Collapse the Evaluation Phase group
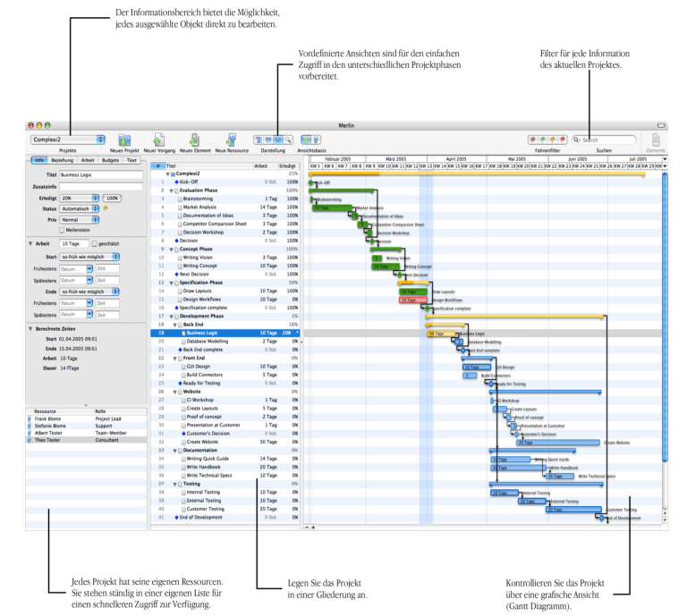The height and width of the screenshot is (616, 687). tap(172, 191)
